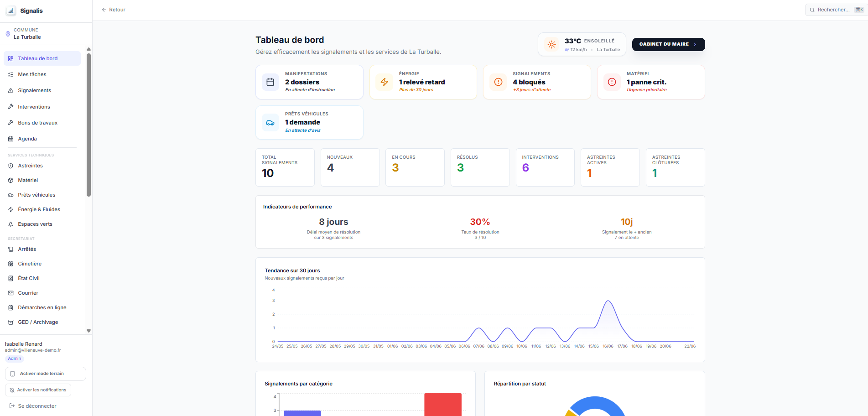Click the Prêts véhicules car icon in sidebar
Viewport: 868px width, 416px height.
[x=10, y=195]
